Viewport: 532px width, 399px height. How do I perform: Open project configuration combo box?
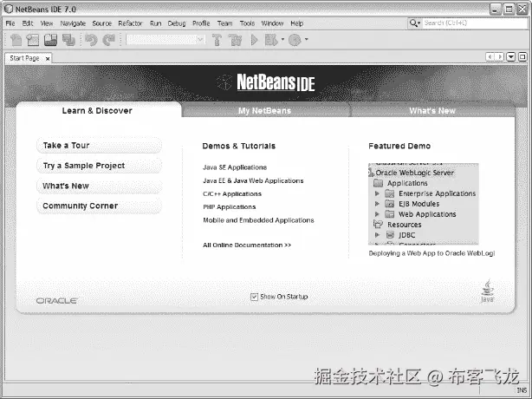[165, 40]
